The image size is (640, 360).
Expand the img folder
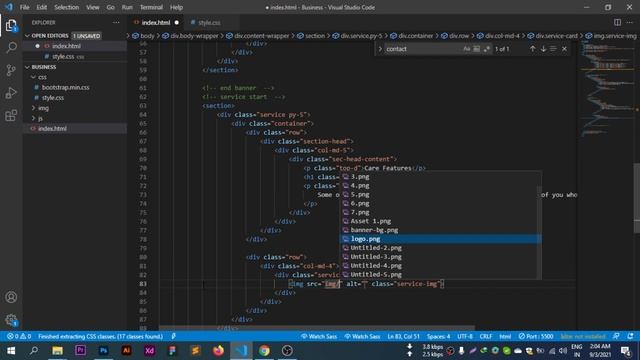(x=43, y=108)
